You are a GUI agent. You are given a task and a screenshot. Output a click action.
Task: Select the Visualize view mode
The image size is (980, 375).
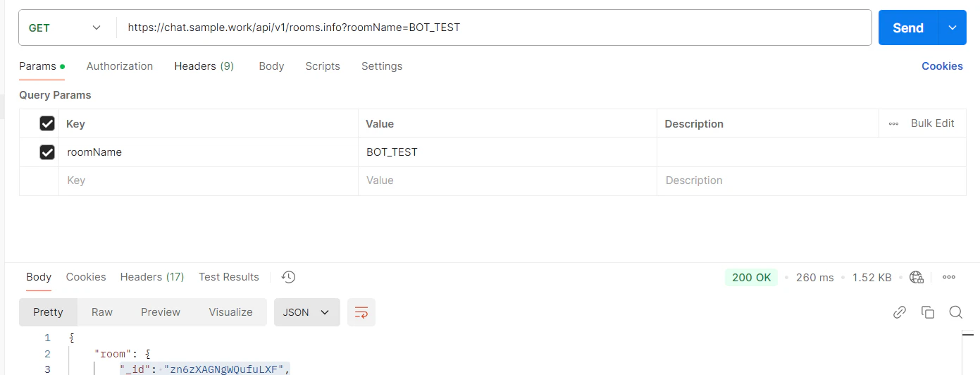coord(230,312)
